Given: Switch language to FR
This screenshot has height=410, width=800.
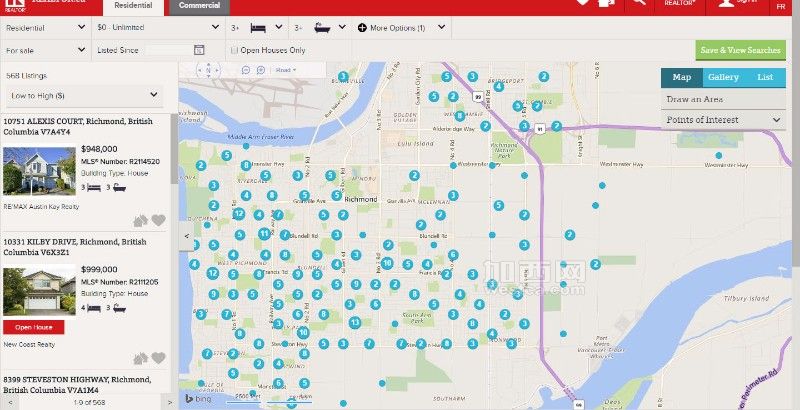Looking at the screenshot, I should pyautogui.click(x=781, y=7).
